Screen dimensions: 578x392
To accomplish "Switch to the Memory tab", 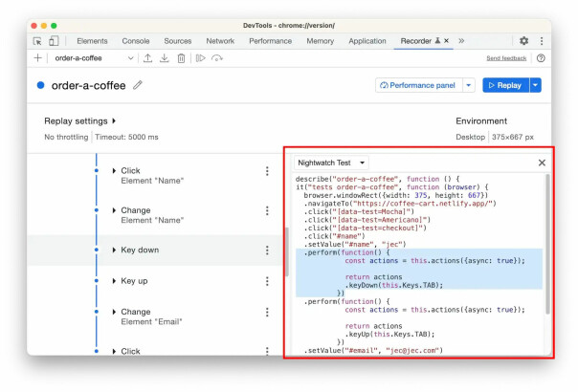I will point(320,41).
